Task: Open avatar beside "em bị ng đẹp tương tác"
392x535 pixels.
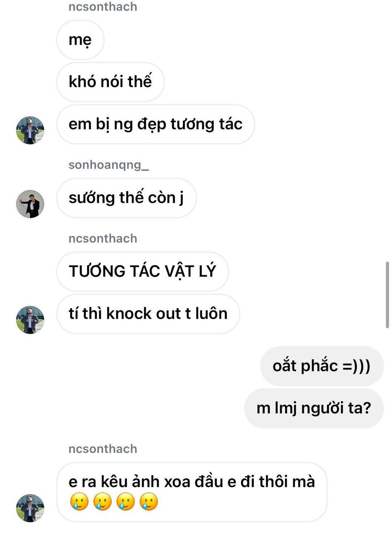Action: point(30,130)
